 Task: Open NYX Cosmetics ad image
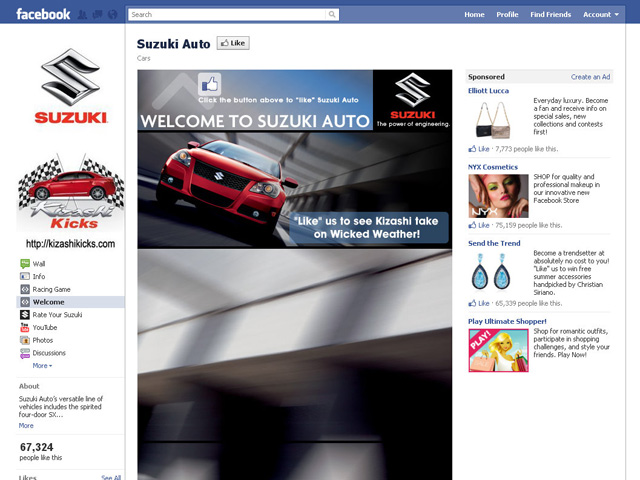point(498,196)
